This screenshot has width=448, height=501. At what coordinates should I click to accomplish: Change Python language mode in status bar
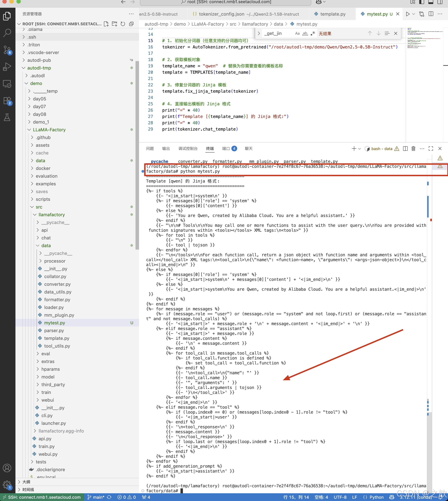[x=376, y=497]
